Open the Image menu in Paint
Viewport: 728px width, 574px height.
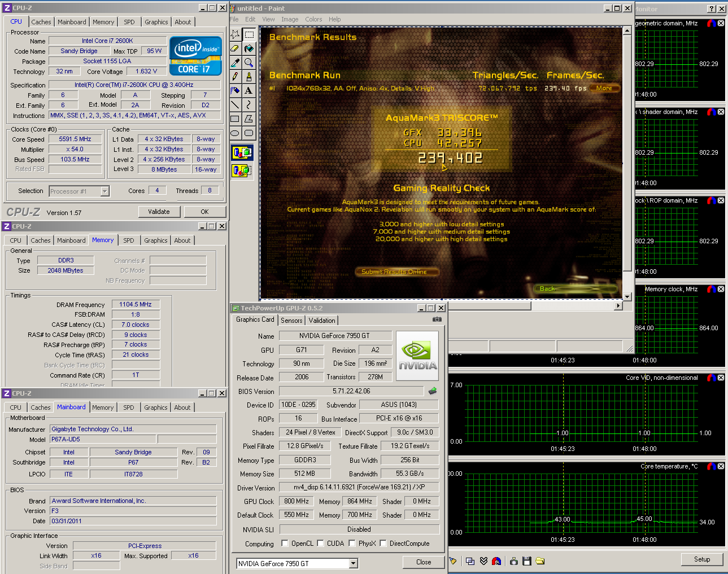pyautogui.click(x=290, y=19)
